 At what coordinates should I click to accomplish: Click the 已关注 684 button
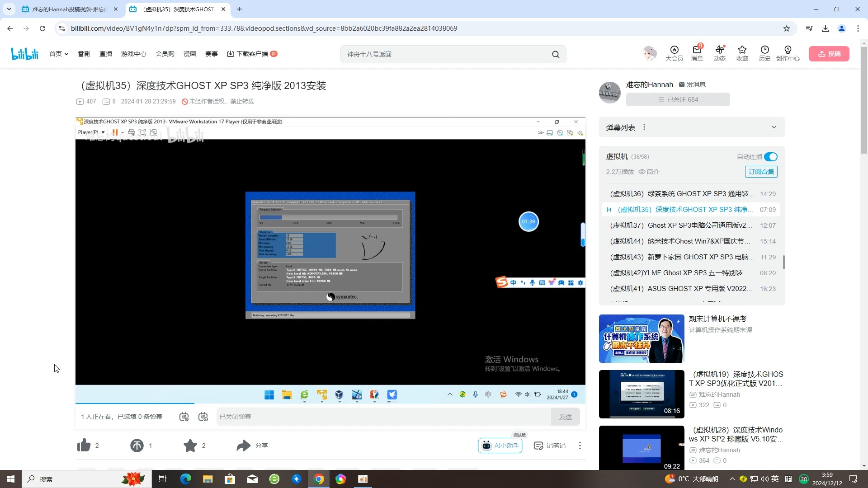point(678,99)
